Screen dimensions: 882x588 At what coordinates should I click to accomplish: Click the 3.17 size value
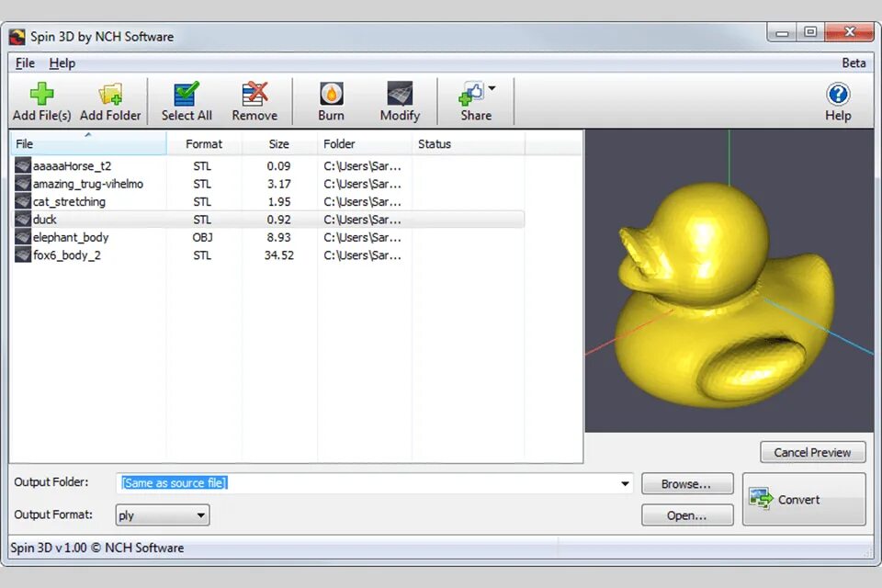tap(279, 184)
